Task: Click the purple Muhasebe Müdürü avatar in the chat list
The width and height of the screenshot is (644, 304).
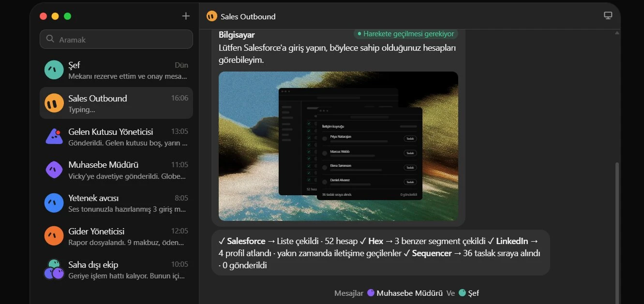Action: 54,170
